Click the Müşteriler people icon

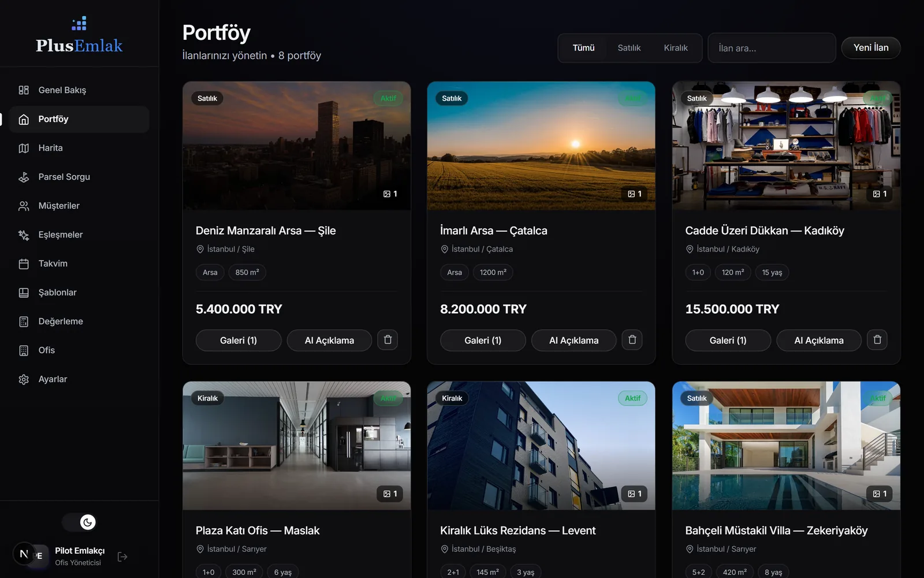(x=24, y=206)
